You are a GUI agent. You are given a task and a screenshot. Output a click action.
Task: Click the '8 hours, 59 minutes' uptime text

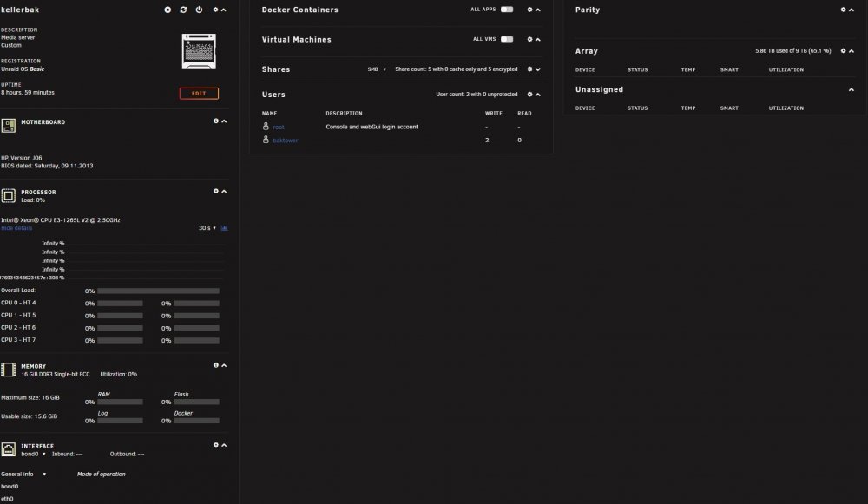click(x=28, y=93)
